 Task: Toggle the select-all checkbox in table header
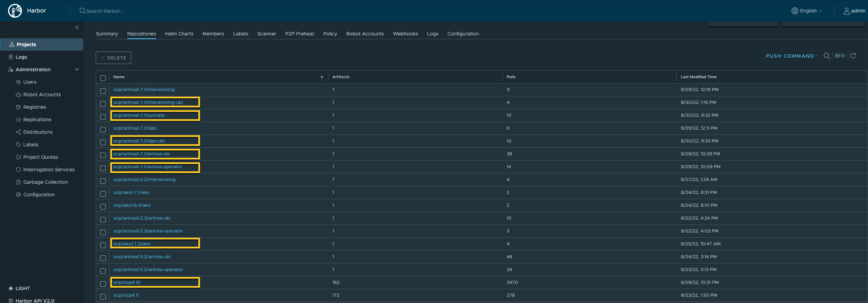(103, 78)
